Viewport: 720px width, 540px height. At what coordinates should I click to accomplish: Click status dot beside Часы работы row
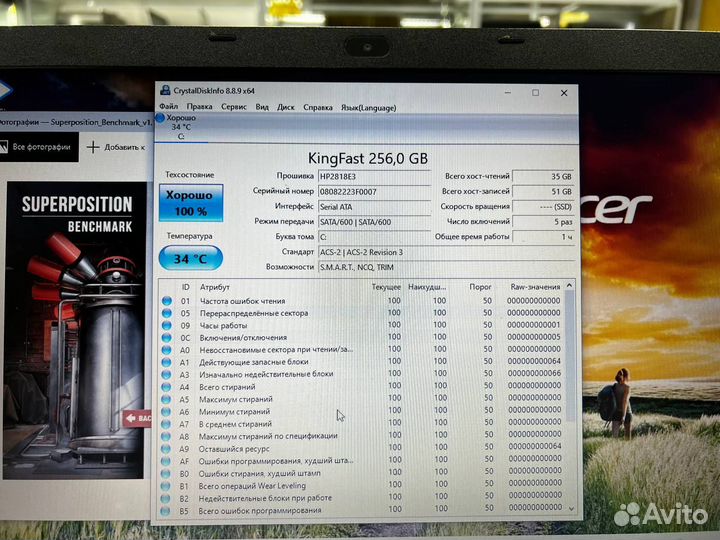pyautogui.click(x=167, y=326)
